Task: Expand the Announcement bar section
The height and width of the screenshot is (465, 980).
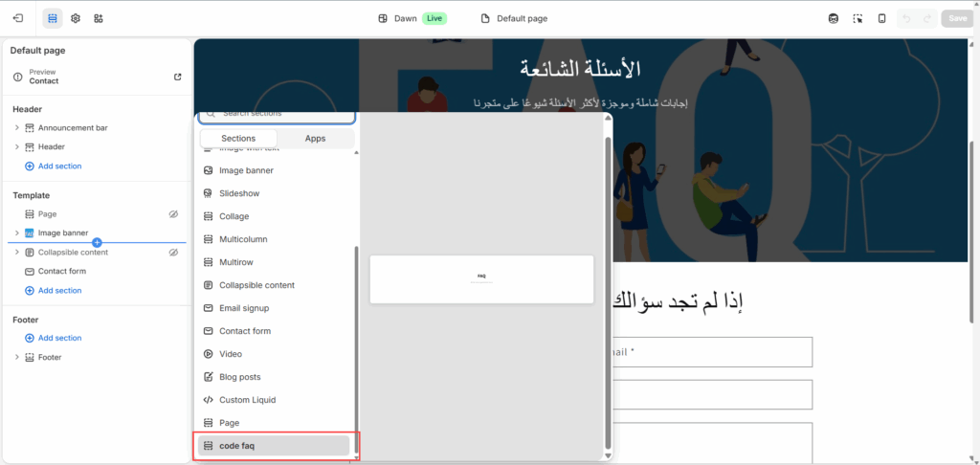Action: point(17,127)
